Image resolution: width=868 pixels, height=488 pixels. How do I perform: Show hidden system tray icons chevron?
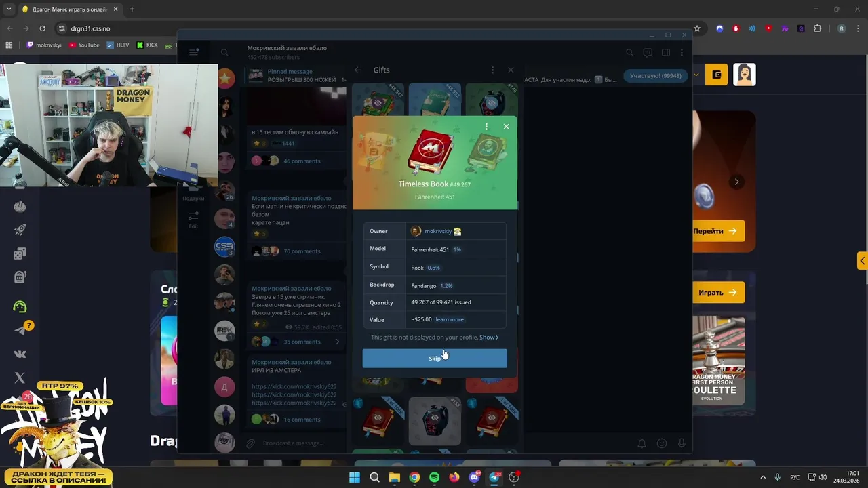tap(763, 477)
